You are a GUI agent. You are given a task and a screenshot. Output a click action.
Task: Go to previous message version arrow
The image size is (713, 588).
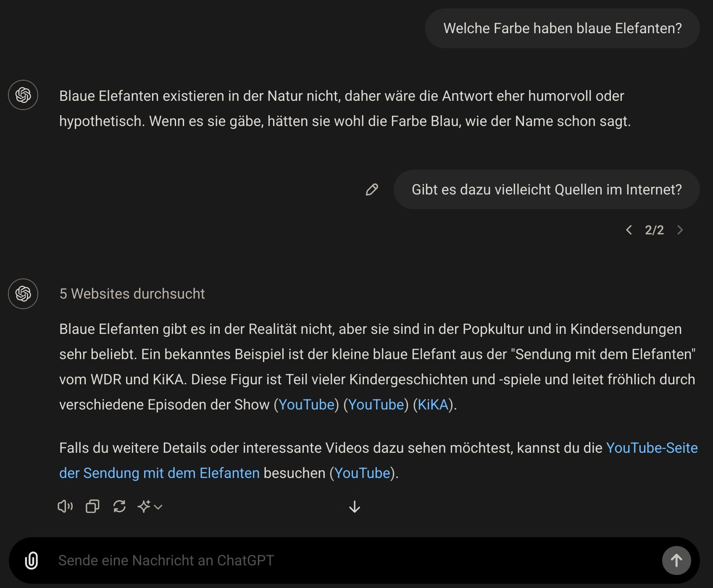(629, 230)
